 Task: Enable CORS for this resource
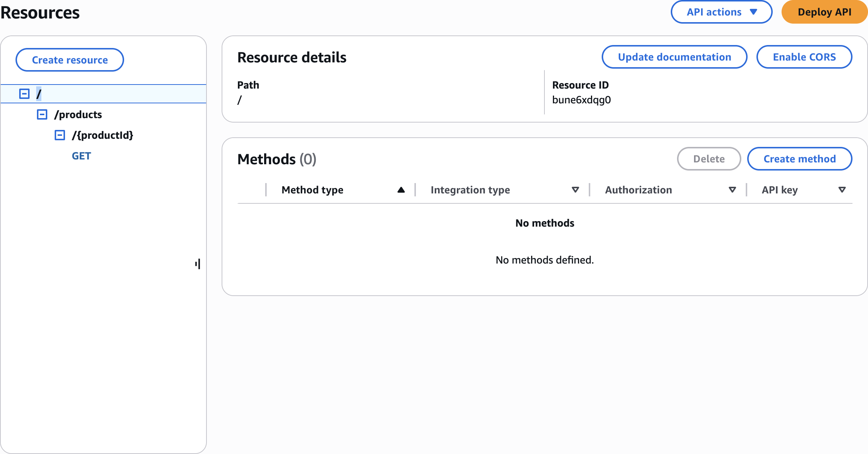(x=804, y=57)
